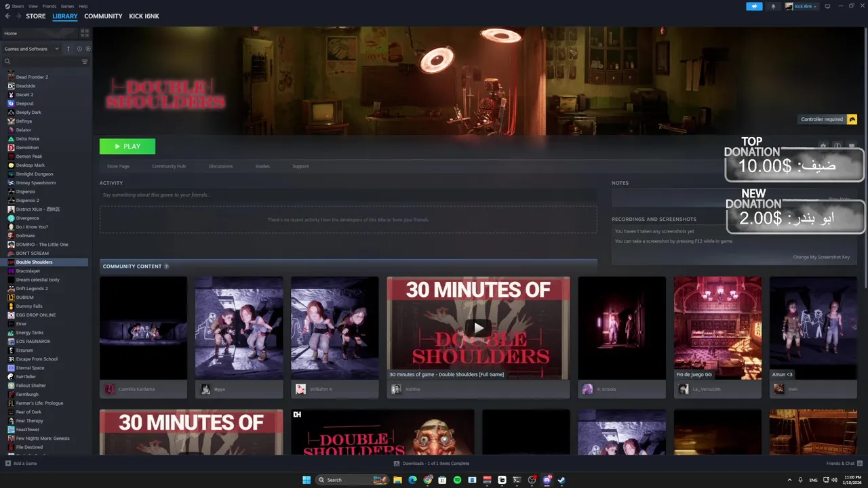868x488 pixels.
Task: Open the Games menu
Action: [67, 6]
